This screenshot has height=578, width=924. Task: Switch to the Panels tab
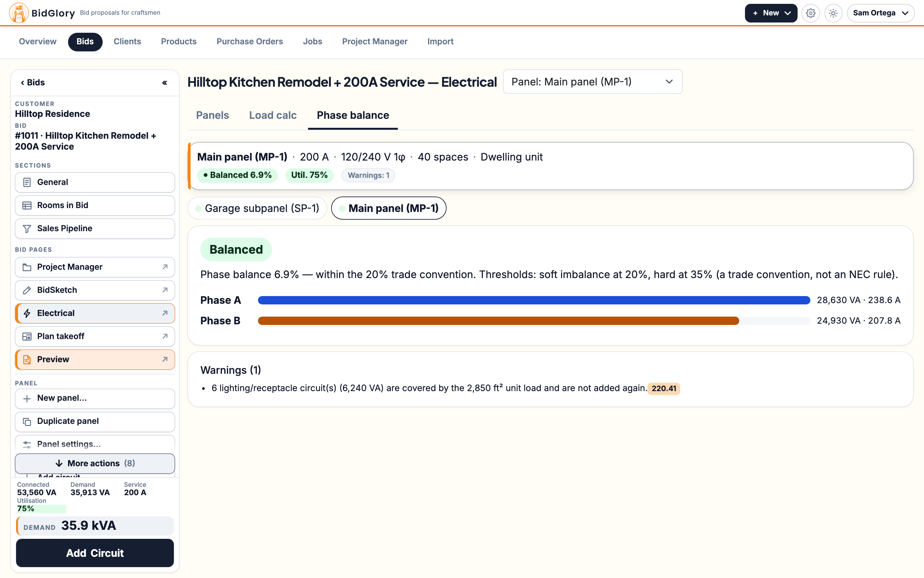[212, 116]
